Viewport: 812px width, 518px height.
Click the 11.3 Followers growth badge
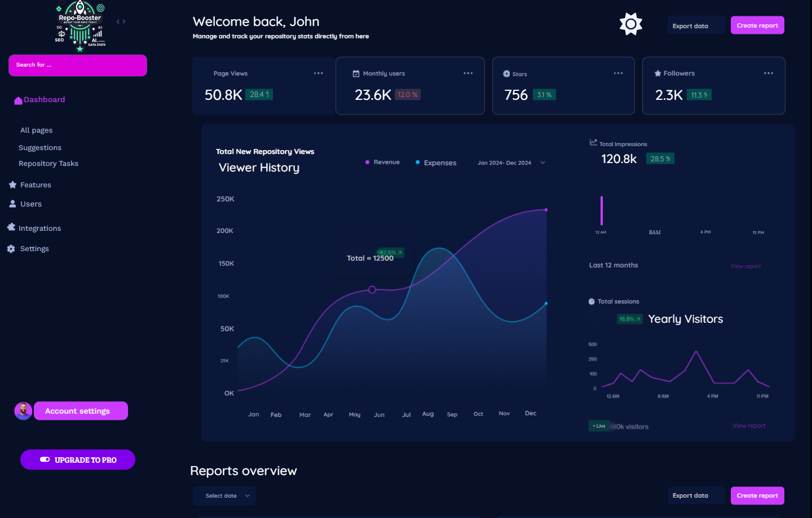coord(699,95)
